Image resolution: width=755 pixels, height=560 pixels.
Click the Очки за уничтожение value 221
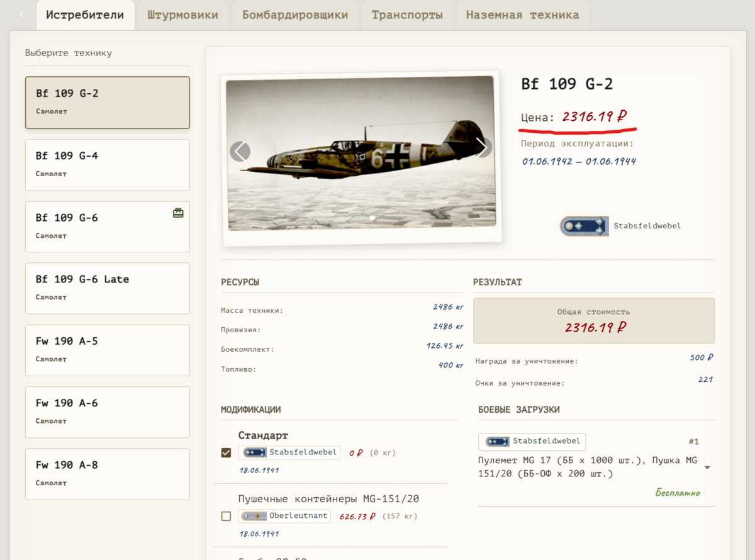pyautogui.click(x=705, y=379)
